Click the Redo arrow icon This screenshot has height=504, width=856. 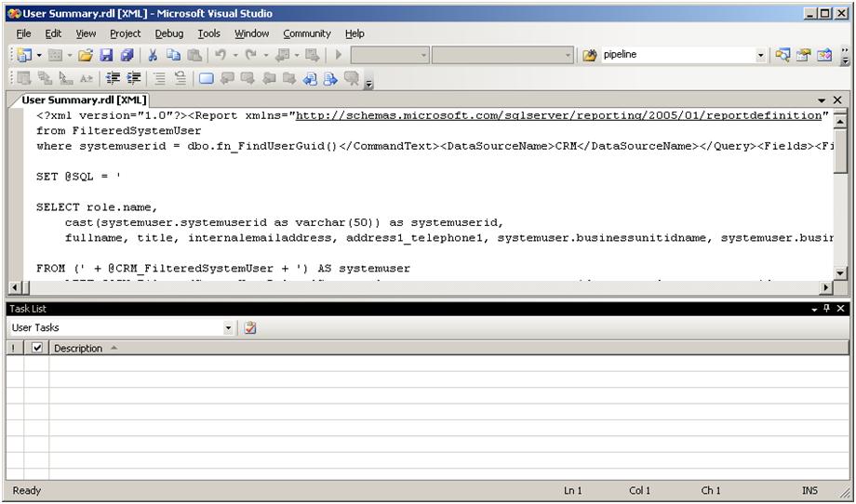[251, 55]
